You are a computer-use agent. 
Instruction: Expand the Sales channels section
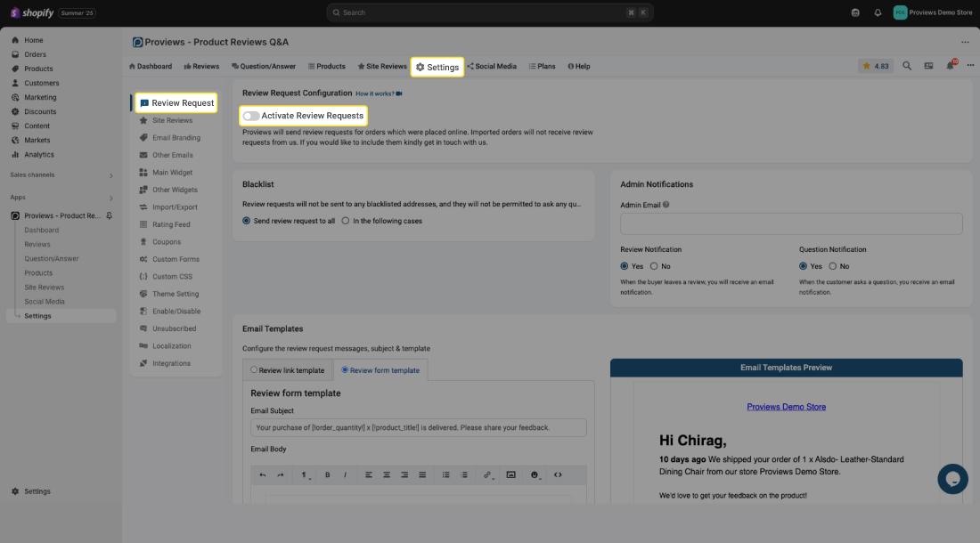[x=110, y=175]
